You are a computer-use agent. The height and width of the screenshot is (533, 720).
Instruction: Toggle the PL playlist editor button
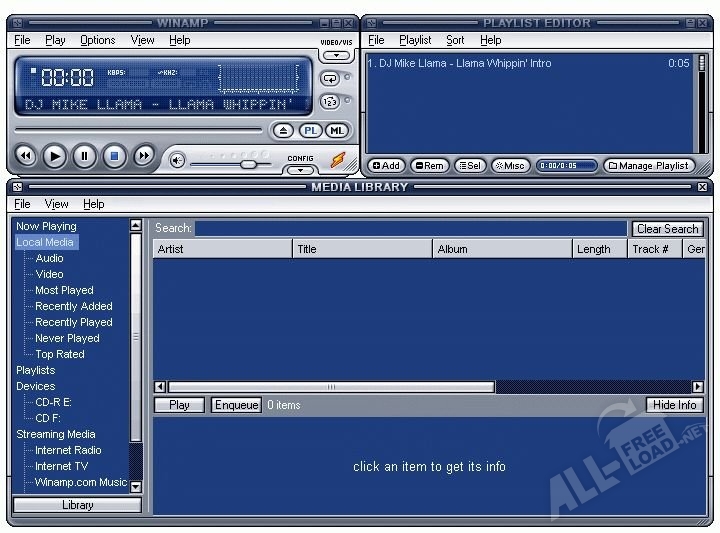coord(310,131)
